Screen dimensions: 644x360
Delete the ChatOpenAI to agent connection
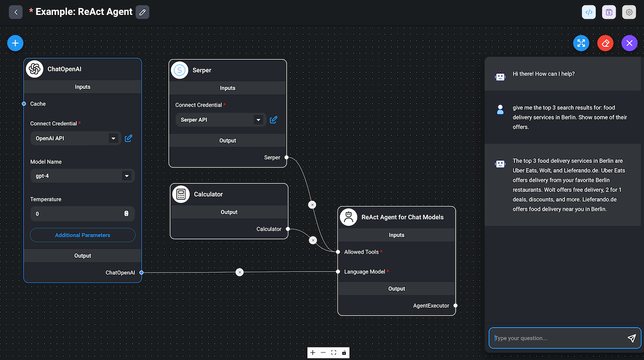coord(239,272)
